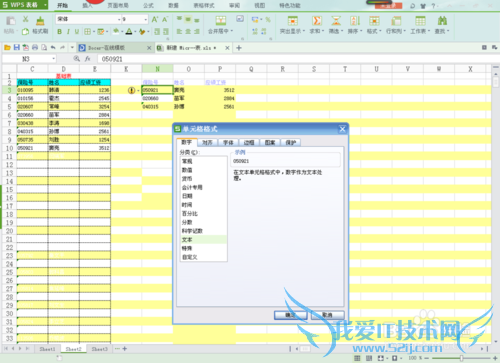
Task: Click the fill color bucket icon
Action: 116,31
